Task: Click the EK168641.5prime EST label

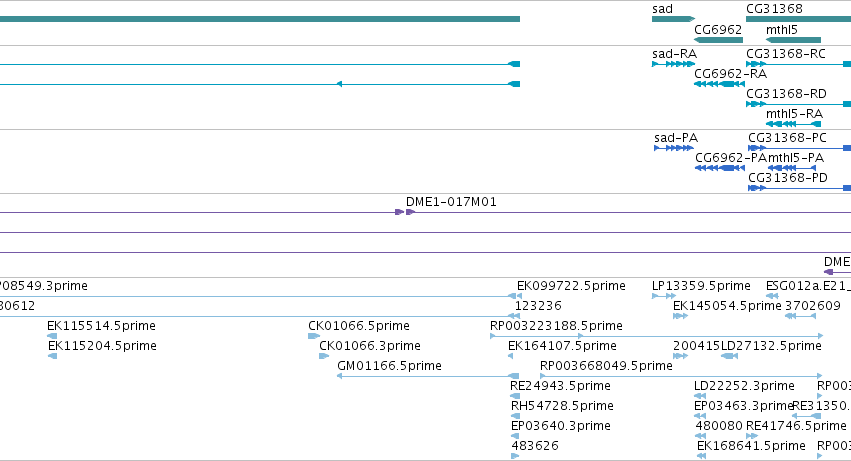Action: coord(751,446)
